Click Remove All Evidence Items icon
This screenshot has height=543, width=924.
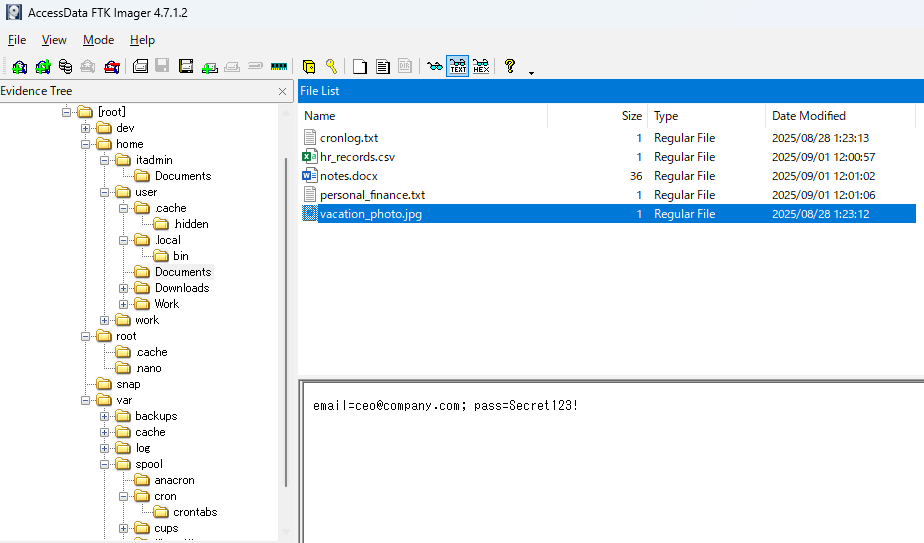[111, 67]
